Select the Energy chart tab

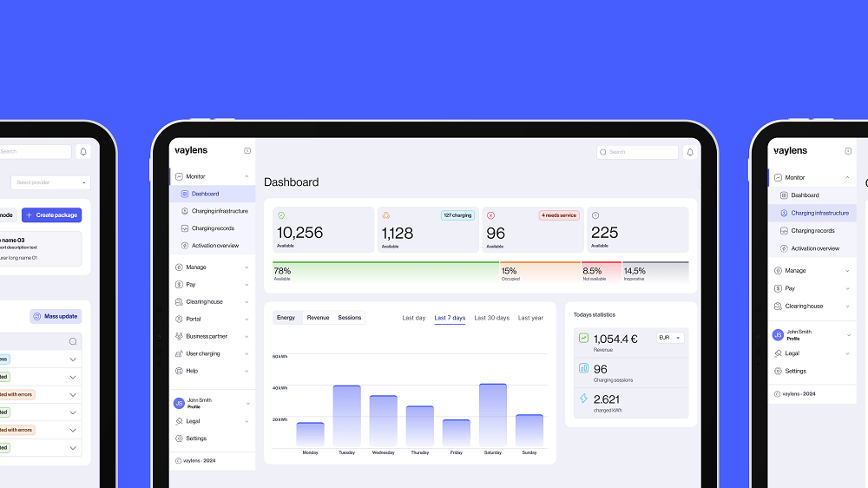click(x=286, y=318)
